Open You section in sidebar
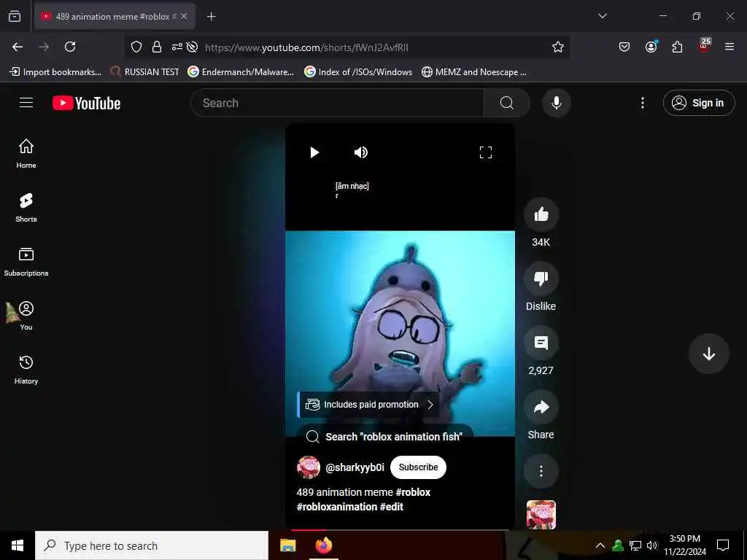 tap(26, 315)
